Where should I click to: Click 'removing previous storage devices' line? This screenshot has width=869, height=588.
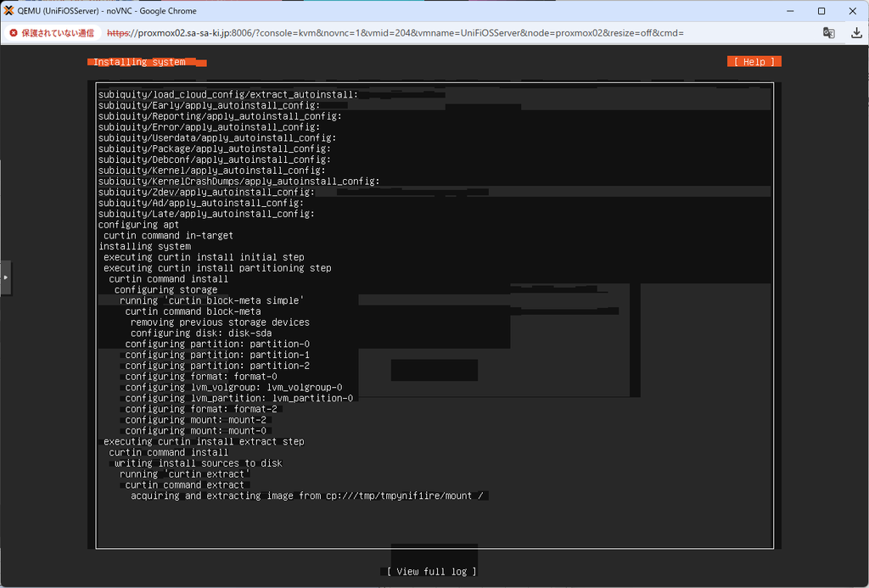(220, 322)
